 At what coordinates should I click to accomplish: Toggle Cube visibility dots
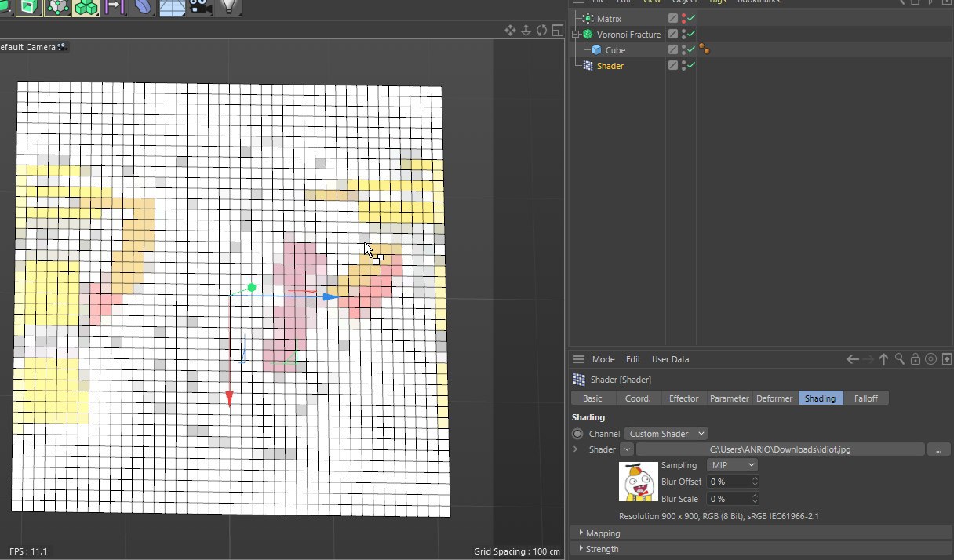pyautogui.click(x=683, y=49)
